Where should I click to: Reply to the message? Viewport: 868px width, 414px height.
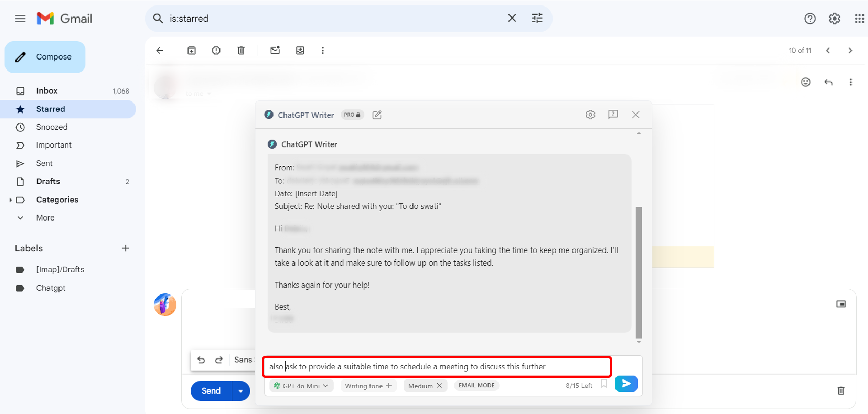828,82
